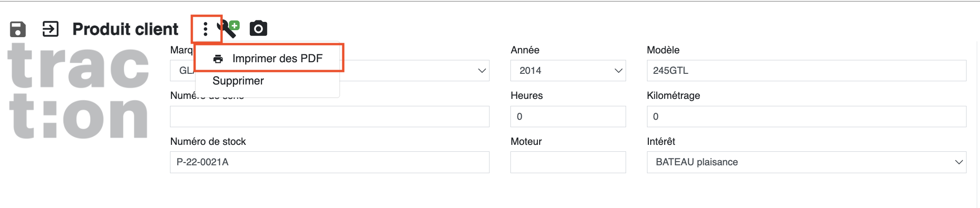Choose Supprimer from the dropdown menu
The height and width of the screenshot is (208, 980).
(238, 81)
